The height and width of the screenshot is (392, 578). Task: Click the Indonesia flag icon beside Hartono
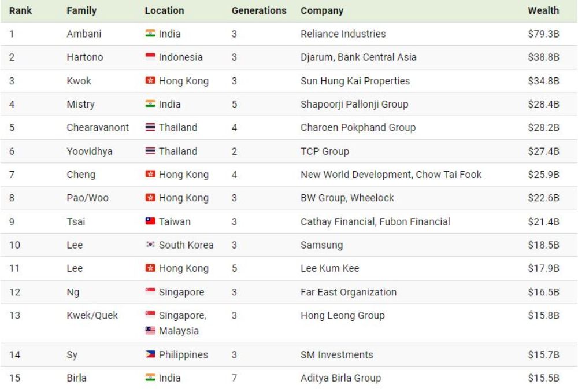150,57
